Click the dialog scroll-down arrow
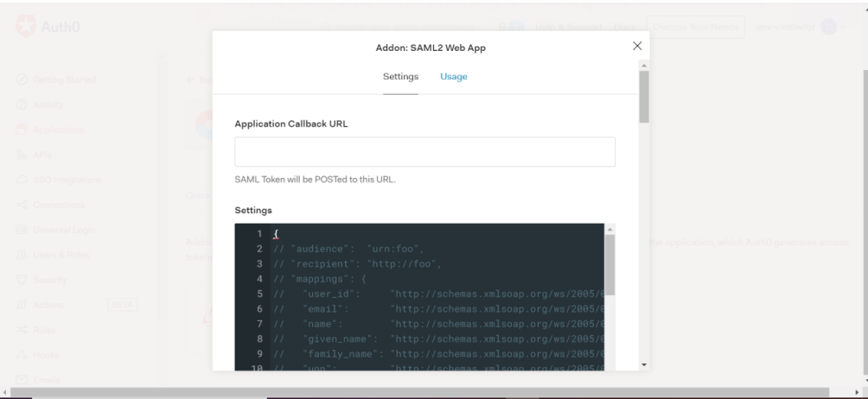 coord(644,364)
